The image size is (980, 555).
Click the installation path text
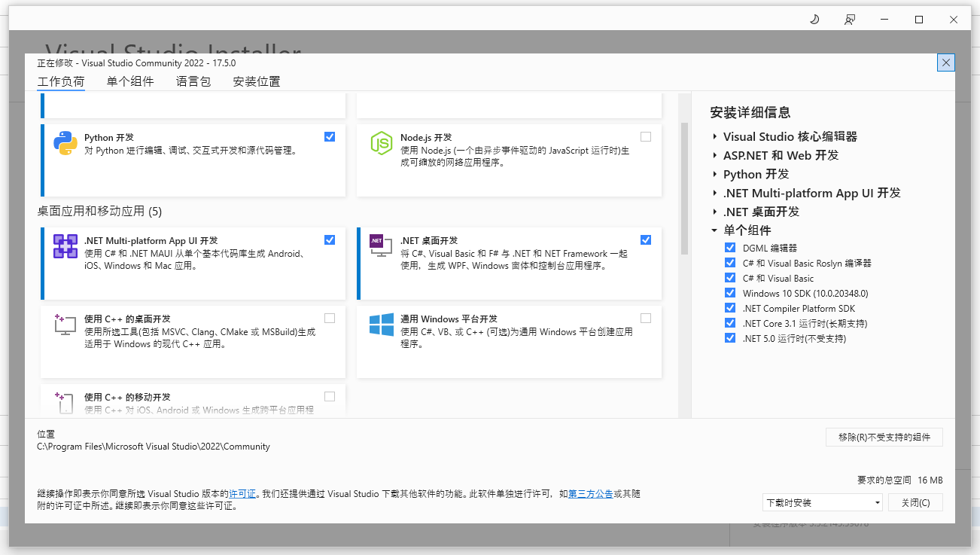tap(154, 447)
